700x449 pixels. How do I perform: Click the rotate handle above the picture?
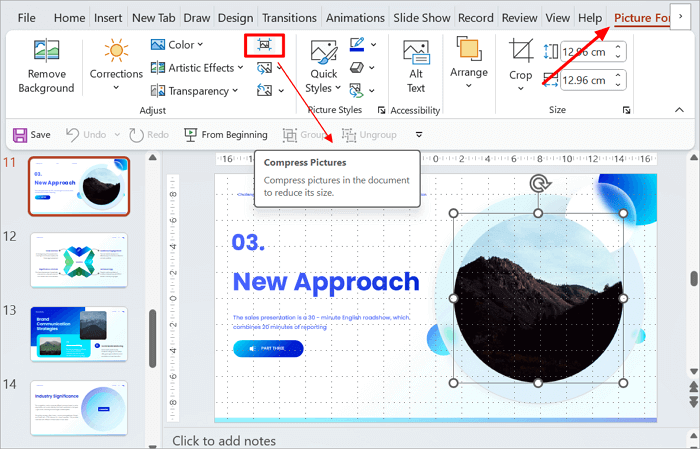pyautogui.click(x=539, y=183)
